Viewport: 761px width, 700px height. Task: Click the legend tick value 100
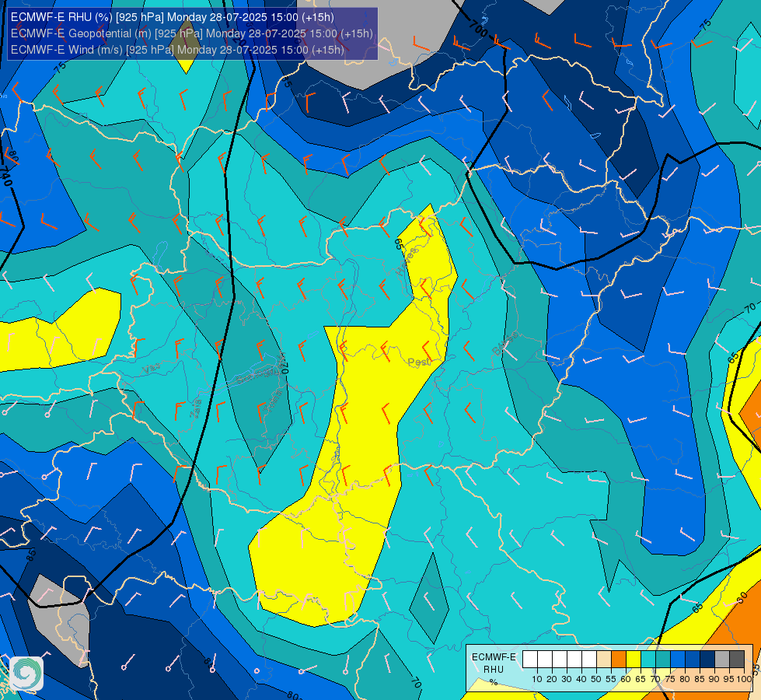(x=744, y=679)
